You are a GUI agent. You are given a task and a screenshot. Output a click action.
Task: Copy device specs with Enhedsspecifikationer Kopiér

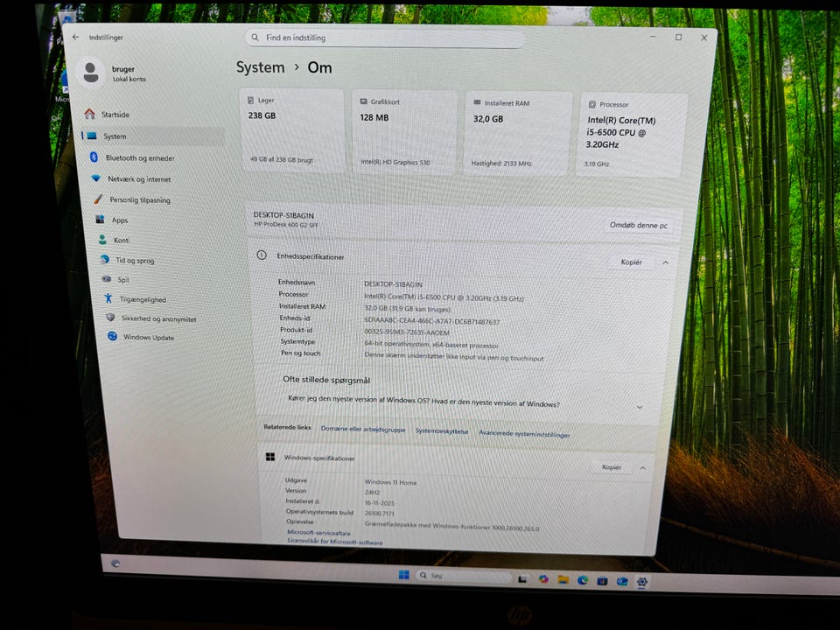[x=631, y=262]
